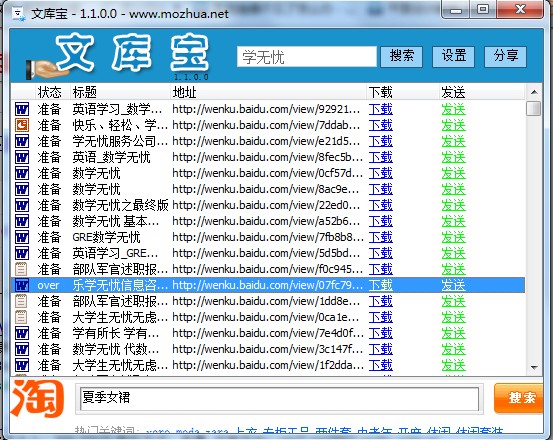This screenshot has height=440, width=553.
Task: Click the Taobao 淘 logo icon
Action: [x=37, y=398]
